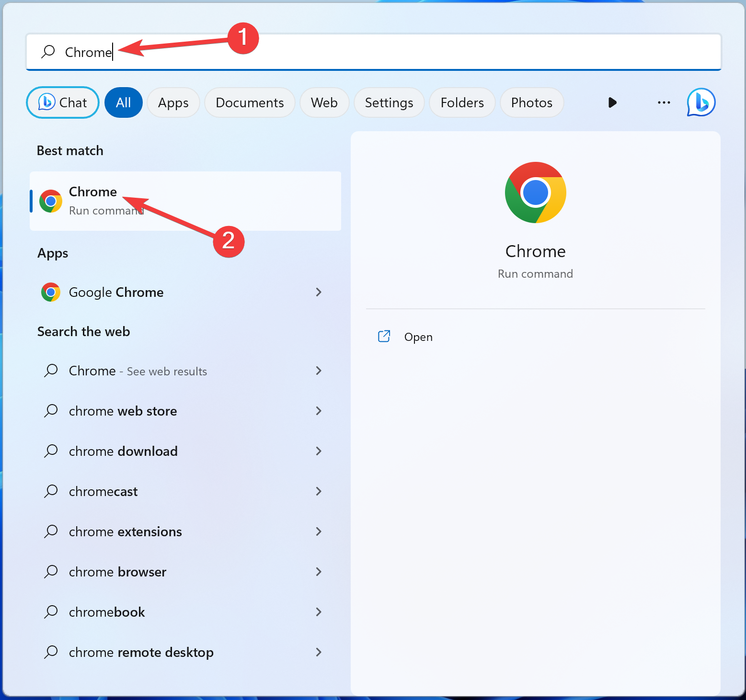Click the large Chrome logo in the preview pane
The height and width of the screenshot is (700, 746).
535,192
